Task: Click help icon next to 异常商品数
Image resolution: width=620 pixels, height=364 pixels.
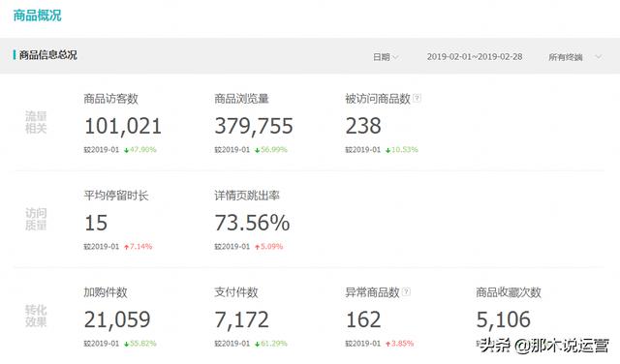Action: point(406,291)
